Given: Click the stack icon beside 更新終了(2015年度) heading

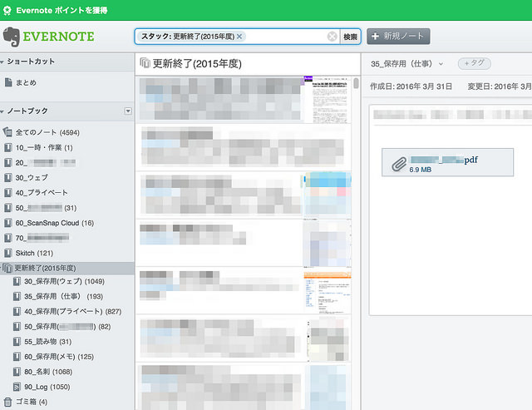Looking at the screenshot, I should pyautogui.click(x=145, y=63).
